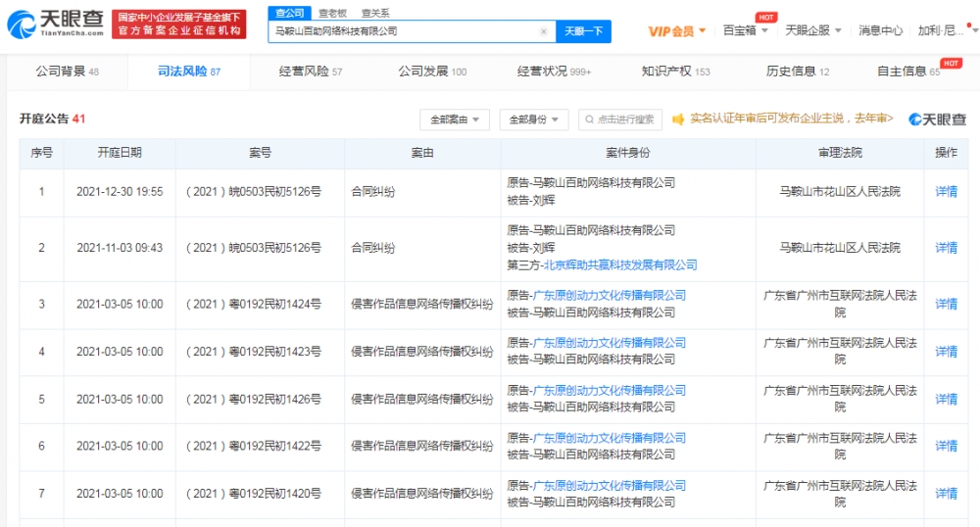Click the HOT badge above 百宝箱
Viewport: 980px width, 527px height.
765,18
